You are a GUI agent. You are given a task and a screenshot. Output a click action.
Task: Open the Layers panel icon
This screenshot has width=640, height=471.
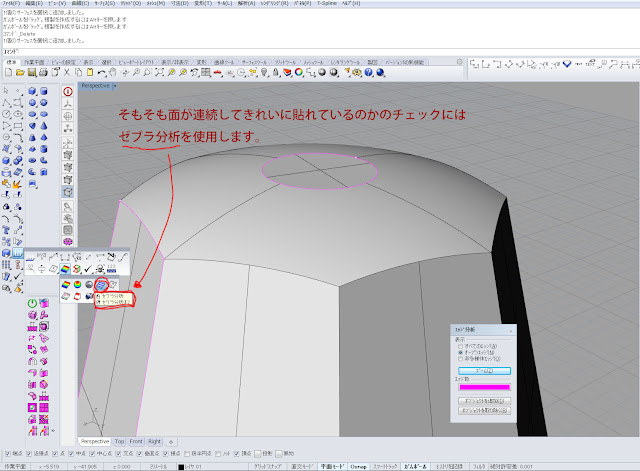tap(287, 73)
